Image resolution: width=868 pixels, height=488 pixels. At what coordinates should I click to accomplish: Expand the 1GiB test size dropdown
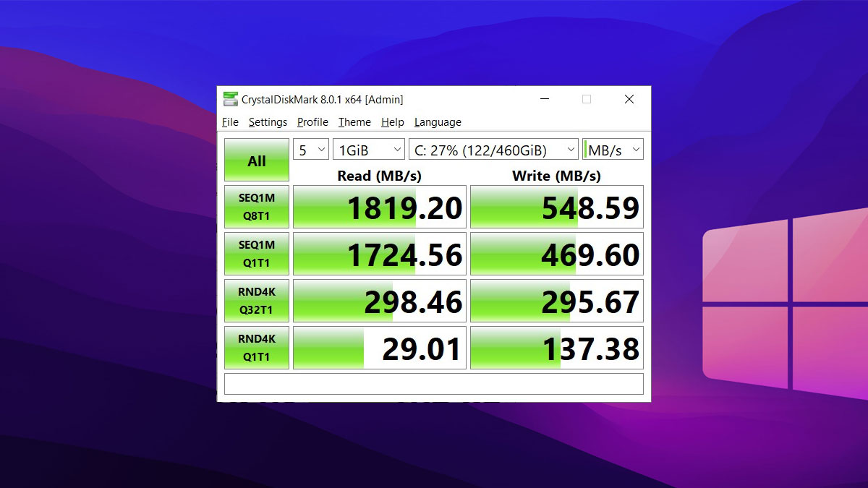click(x=369, y=150)
